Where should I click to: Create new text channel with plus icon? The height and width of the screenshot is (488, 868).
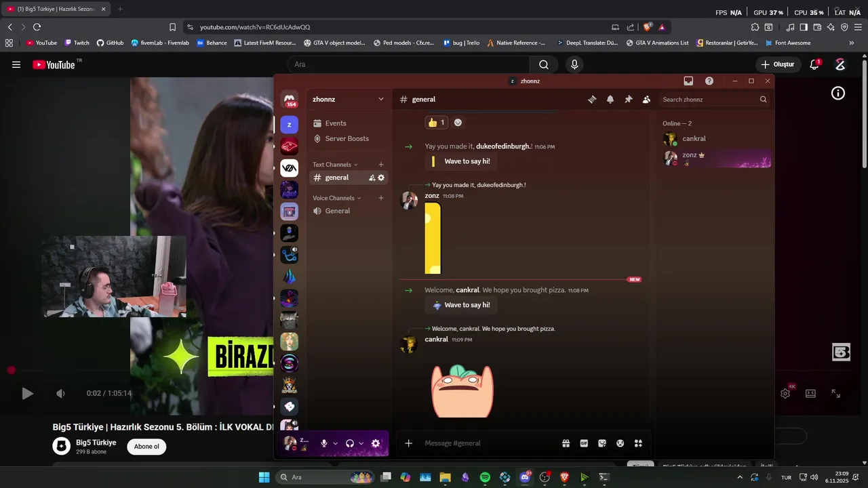coord(381,165)
